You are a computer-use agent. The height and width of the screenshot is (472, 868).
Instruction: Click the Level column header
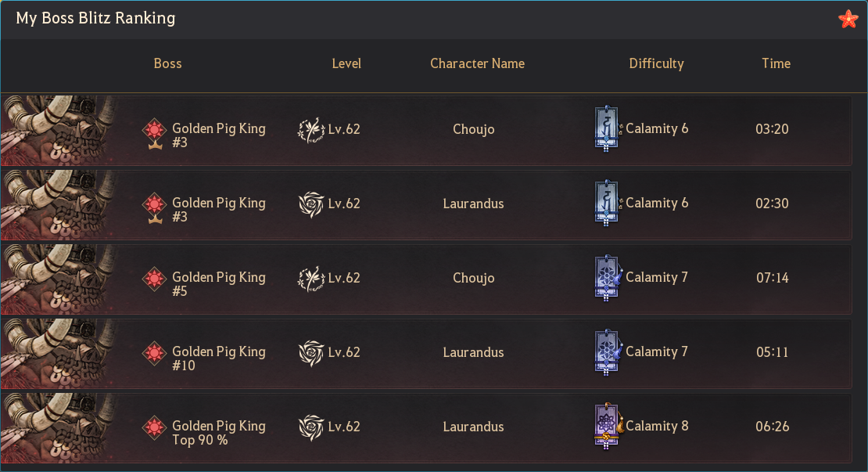click(346, 63)
